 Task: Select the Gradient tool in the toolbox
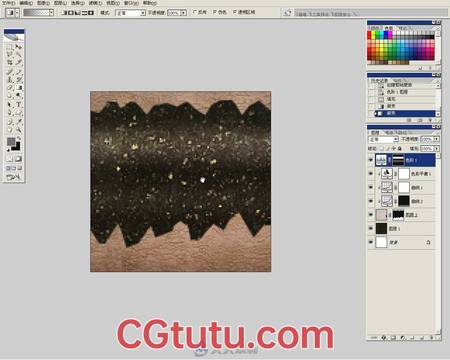tap(18, 88)
